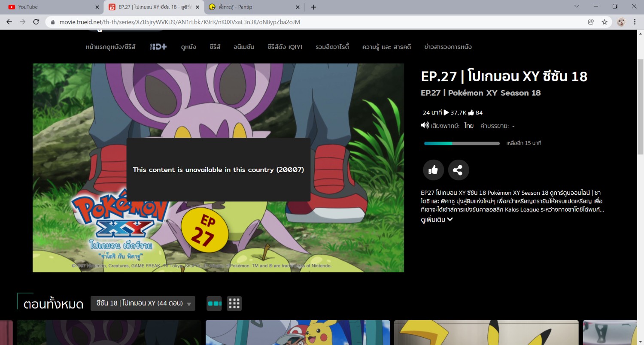Click the browser forward arrow
644x345 pixels.
[22, 22]
